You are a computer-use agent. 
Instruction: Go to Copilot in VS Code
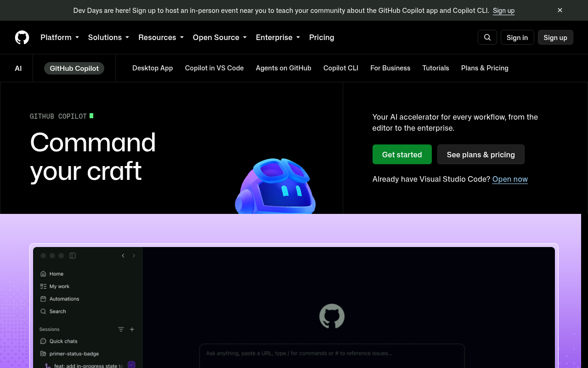tap(215, 68)
